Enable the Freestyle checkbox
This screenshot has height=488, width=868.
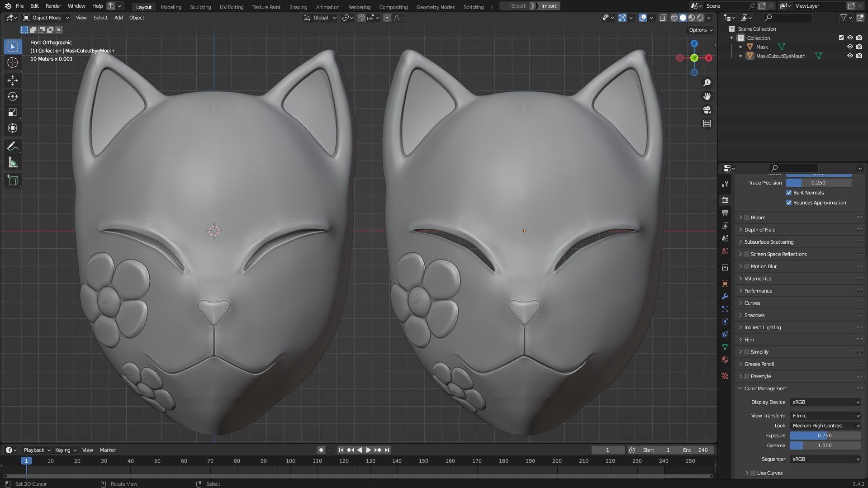coord(747,376)
